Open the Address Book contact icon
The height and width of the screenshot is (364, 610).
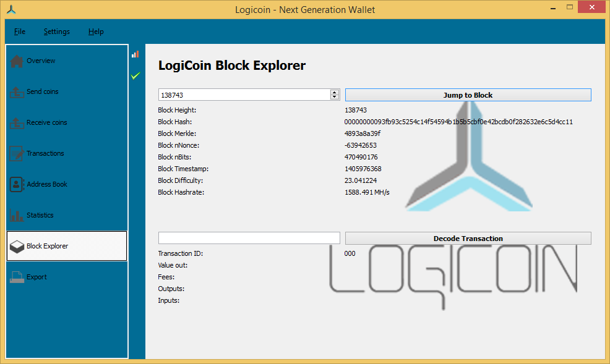click(17, 185)
